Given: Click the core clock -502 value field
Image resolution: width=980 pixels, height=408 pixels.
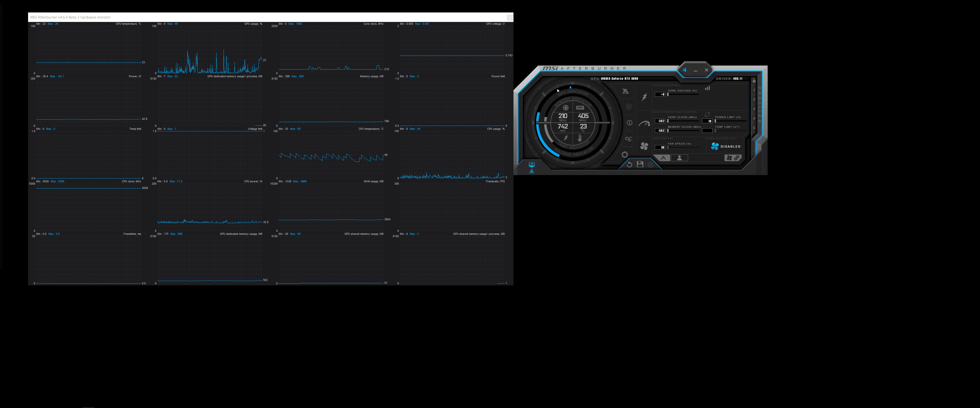Looking at the screenshot, I should pyautogui.click(x=660, y=121).
